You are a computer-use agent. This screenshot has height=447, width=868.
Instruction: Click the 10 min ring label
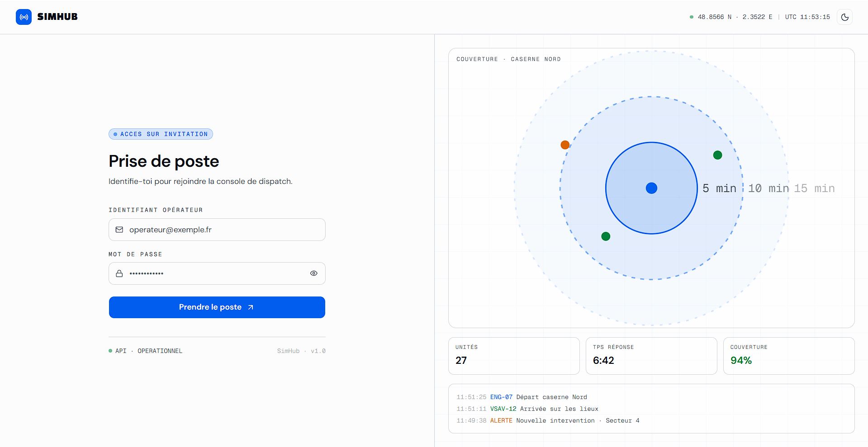[x=768, y=188]
